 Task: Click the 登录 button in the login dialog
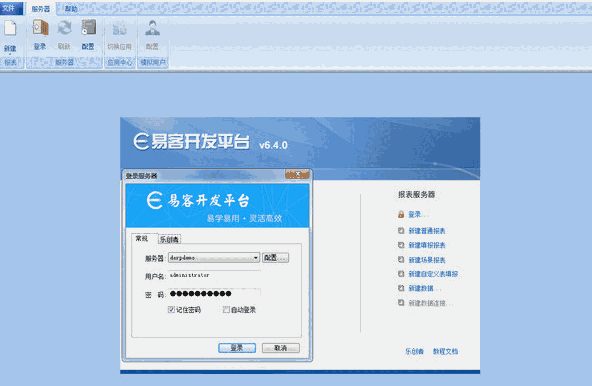(x=237, y=348)
